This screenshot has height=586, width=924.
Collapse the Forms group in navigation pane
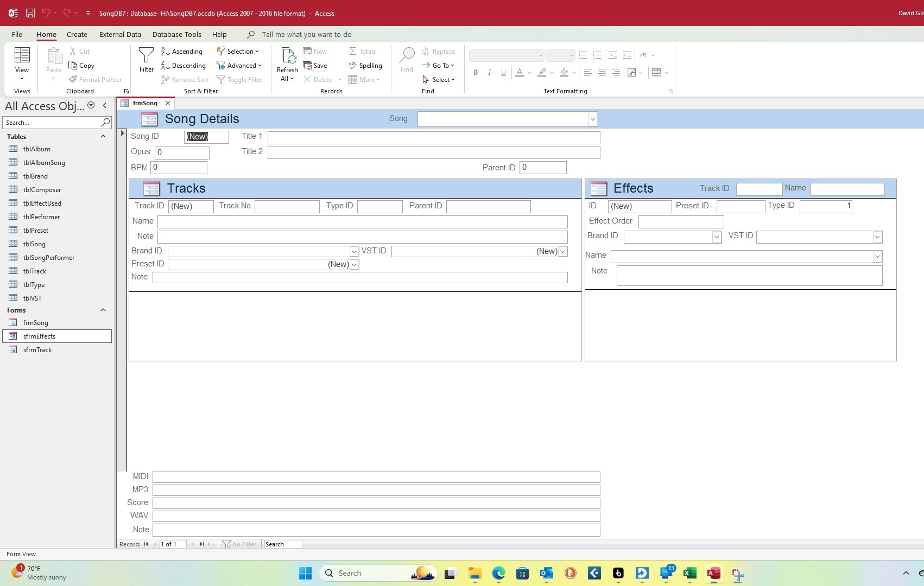coord(103,310)
